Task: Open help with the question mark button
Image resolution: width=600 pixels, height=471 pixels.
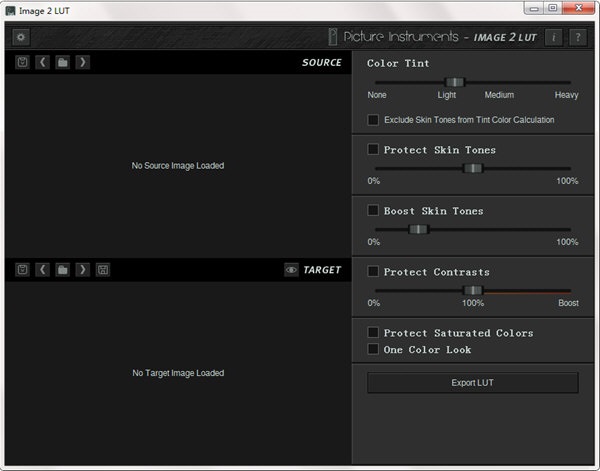Action: click(x=578, y=37)
